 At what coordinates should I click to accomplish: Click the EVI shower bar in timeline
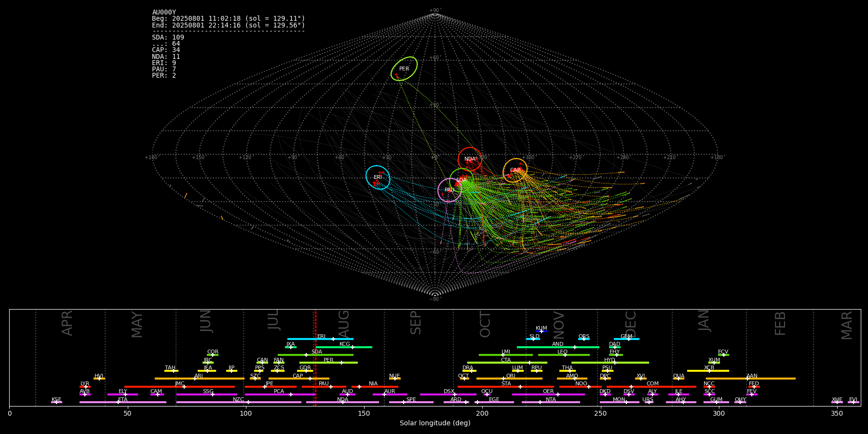point(854,402)
